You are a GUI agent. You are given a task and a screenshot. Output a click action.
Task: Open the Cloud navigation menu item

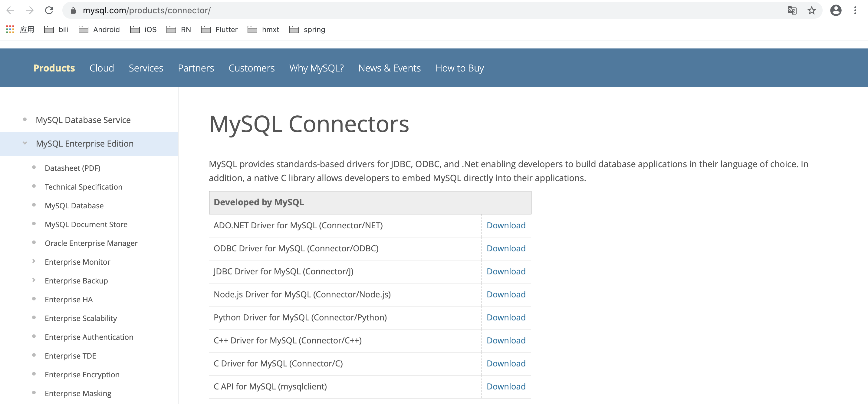point(101,68)
